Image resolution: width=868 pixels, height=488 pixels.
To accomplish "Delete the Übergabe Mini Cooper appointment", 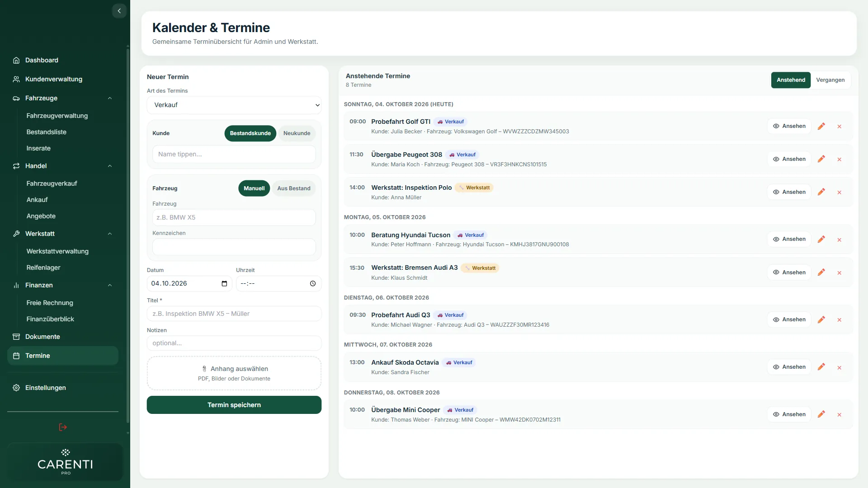I will click(x=840, y=415).
